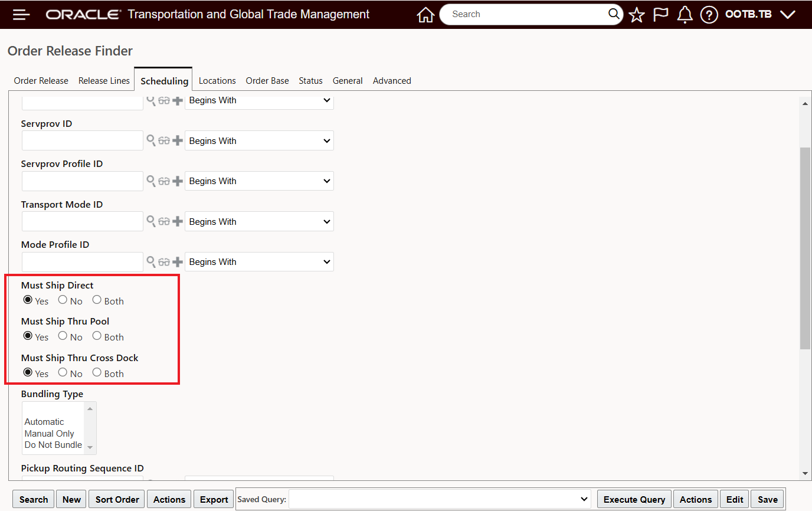This screenshot has height=511, width=812.
Task: Click the Servprov Profile ID glasses view icon
Action: pyautogui.click(x=164, y=181)
